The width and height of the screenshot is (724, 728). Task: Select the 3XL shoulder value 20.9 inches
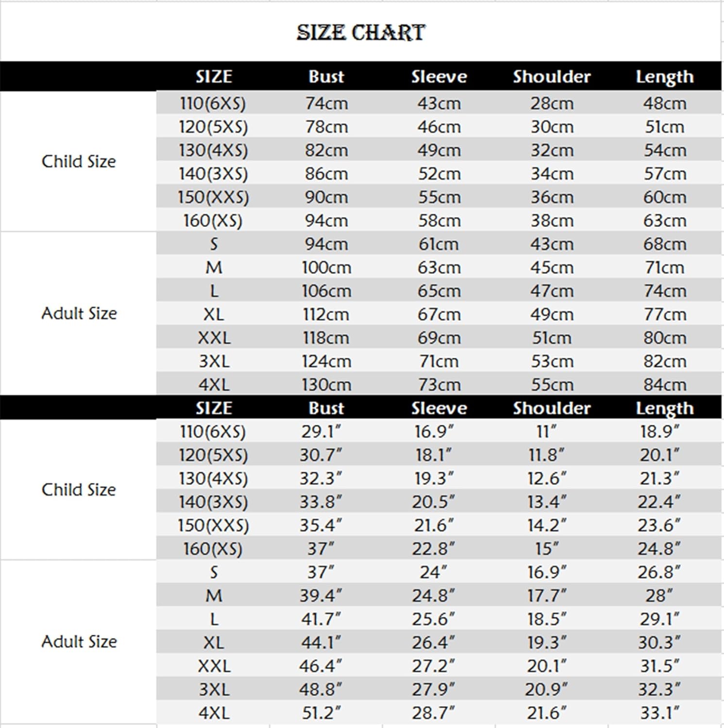coord(546,689)
